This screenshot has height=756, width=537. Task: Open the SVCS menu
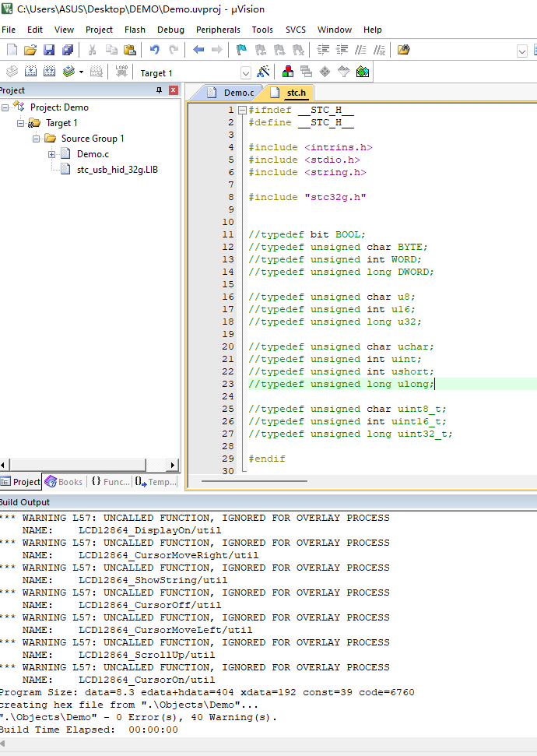(x=296, y=30)
